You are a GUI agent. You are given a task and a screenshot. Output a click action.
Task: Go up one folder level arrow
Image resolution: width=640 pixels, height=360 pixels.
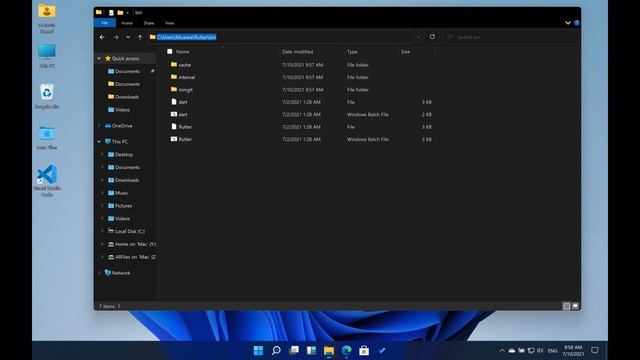[x=140, y=37]
